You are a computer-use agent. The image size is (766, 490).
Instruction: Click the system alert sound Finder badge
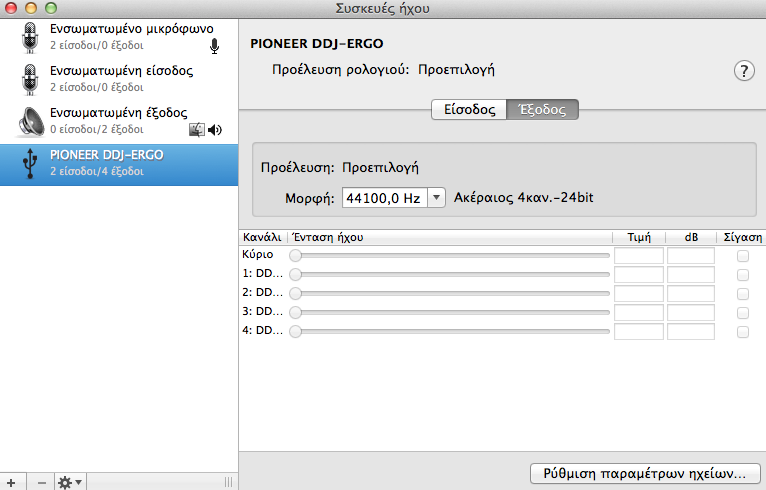(x=197, y=130)
